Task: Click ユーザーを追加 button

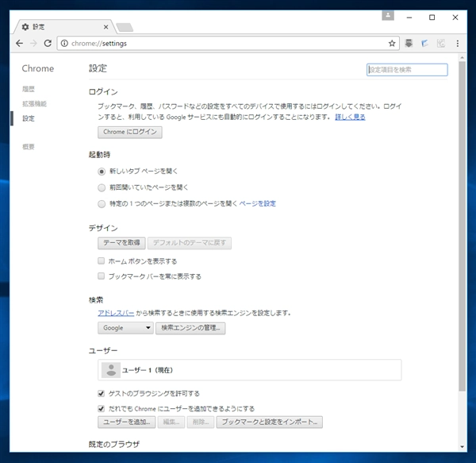Action: [x=127, y=422]
